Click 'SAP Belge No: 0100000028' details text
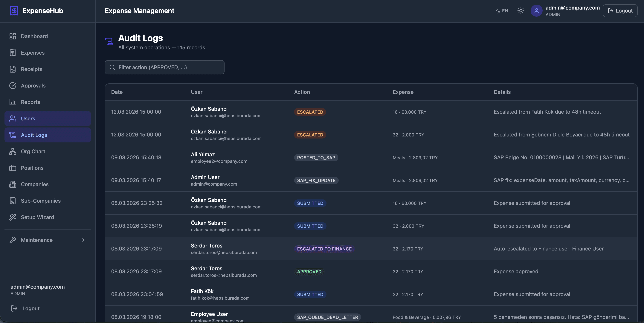 tap(562, 157)
